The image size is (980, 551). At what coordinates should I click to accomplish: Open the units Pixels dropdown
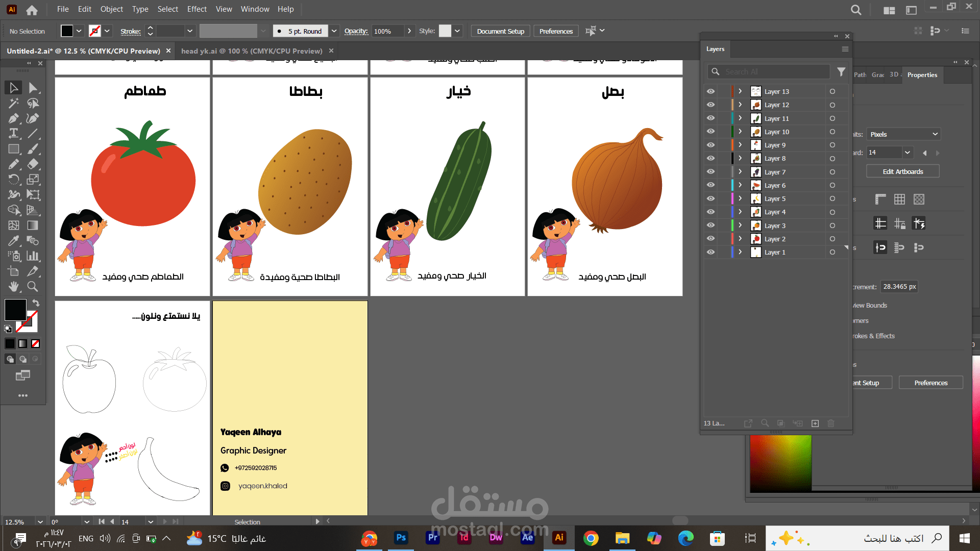(903, 134)
